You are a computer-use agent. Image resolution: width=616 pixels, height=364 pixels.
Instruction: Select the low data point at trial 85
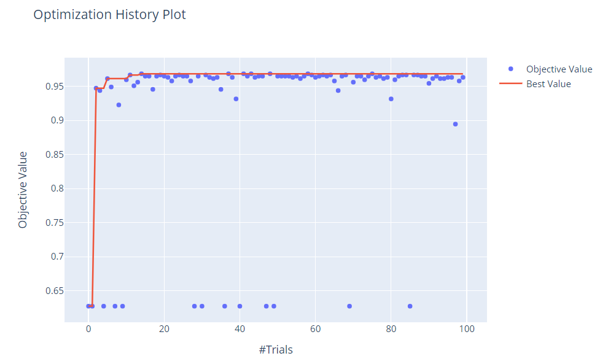(x=410, y=306)
